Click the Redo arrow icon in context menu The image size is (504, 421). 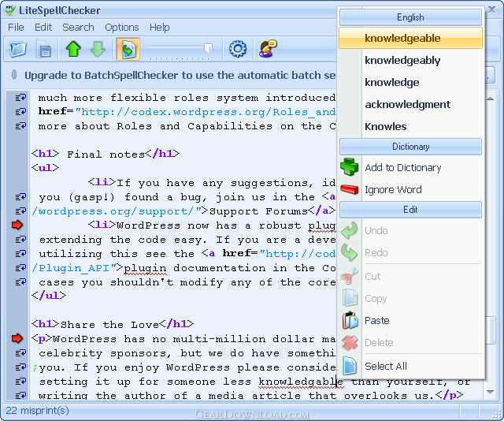click(x=349, y=252)
